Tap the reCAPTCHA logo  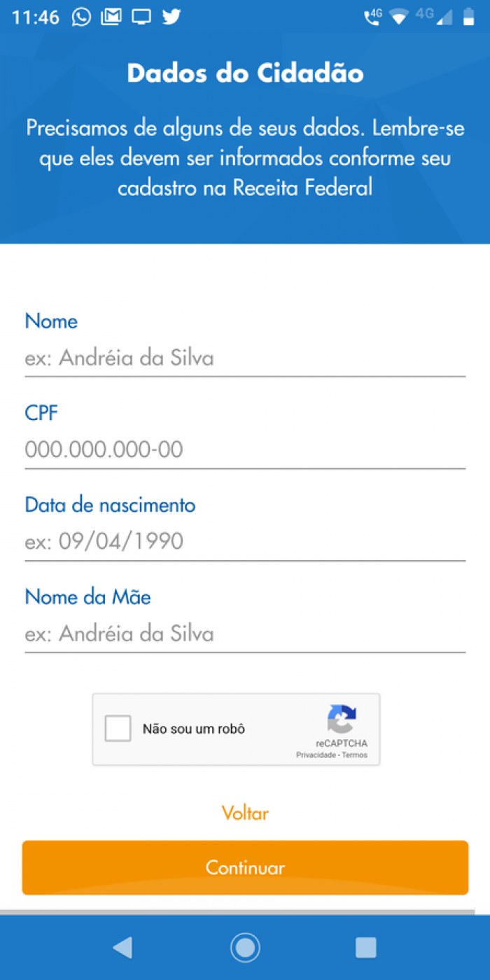(342, 719)
